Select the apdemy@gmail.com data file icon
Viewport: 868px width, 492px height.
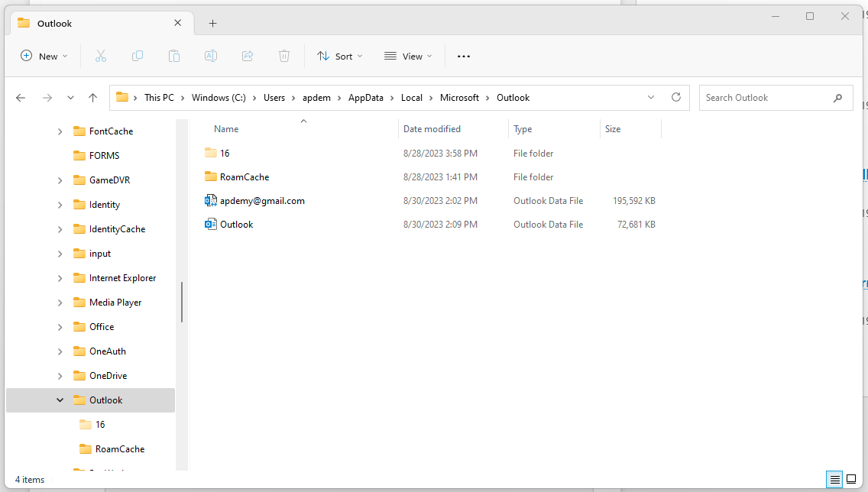tap(210, 200)
